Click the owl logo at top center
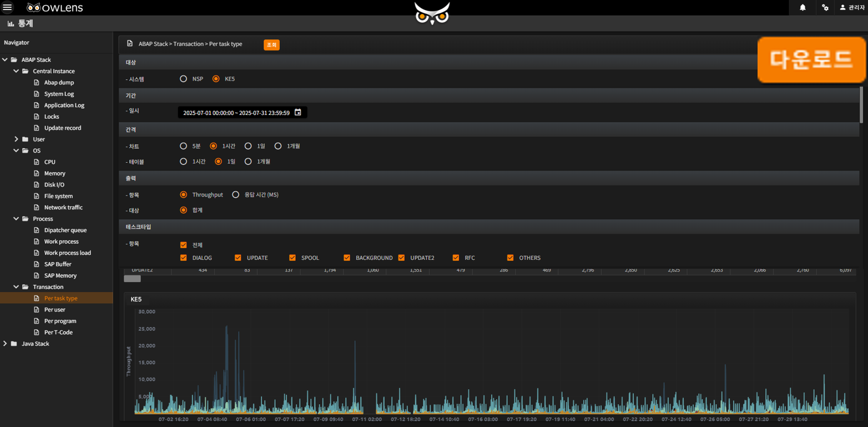This screenshot has height=427, width=868. [x=432, y=13]
